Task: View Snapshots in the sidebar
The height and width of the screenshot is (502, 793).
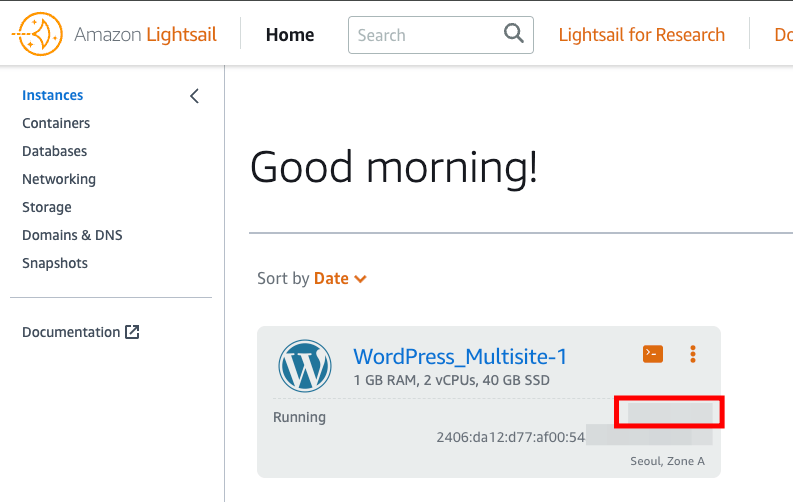Action: point(55,263)
